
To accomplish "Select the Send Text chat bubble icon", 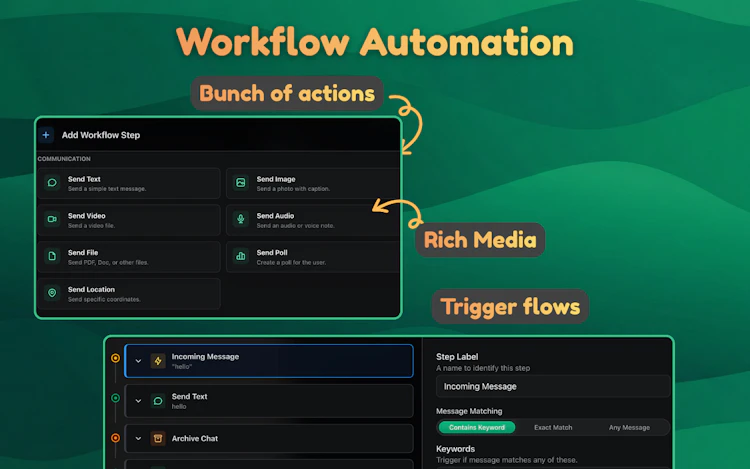I will coord(52,183).
